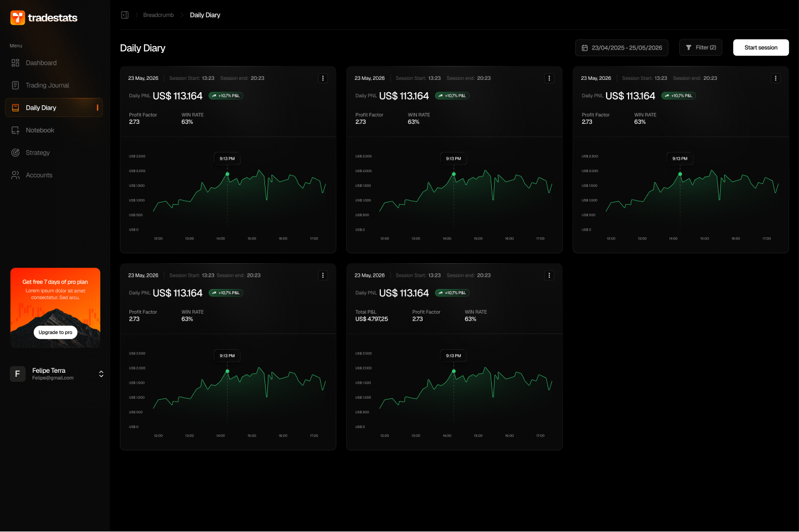The width and height of the screenshot is (799, 532).
Task: Expand the Felipe Terra account switcher chevron
Action: (101, 374)
